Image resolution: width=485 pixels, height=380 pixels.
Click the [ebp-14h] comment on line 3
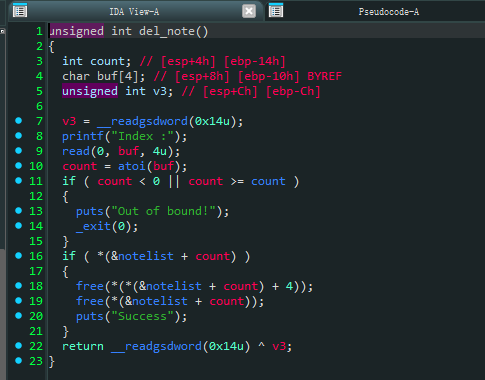coord(254,61)
